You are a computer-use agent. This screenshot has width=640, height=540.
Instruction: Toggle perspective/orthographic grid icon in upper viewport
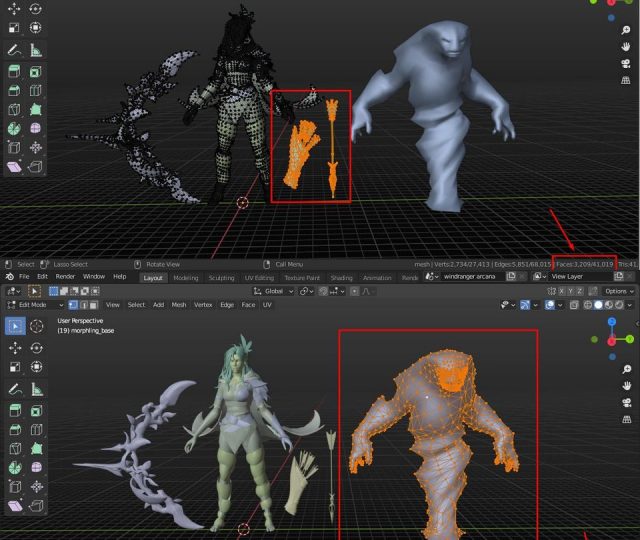click(625, 79)
